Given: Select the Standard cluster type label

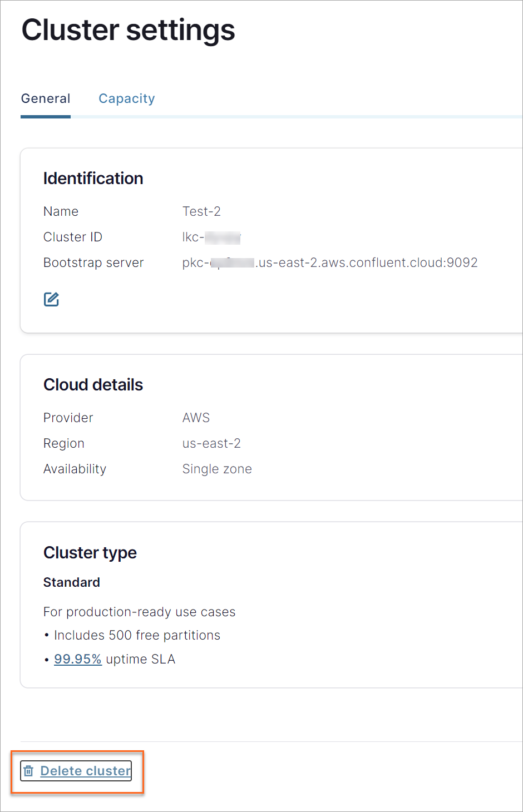Looking at the screenshot, I should [x=71, y=582].
